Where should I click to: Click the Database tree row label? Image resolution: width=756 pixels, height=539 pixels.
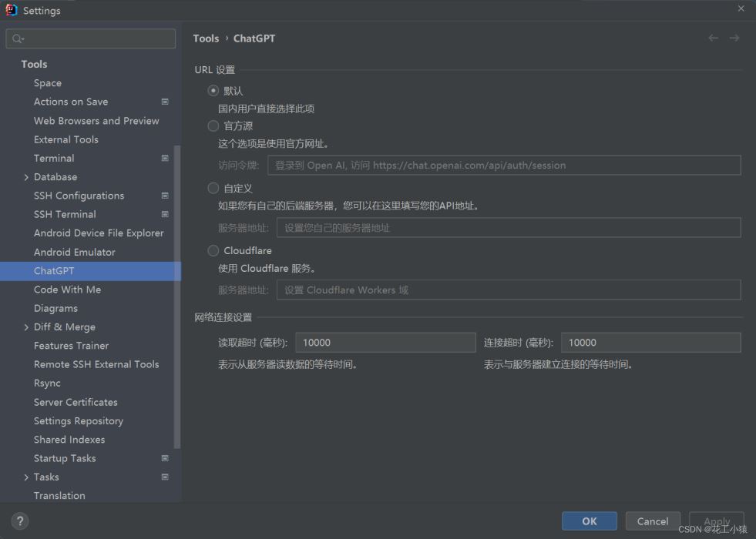(x=55, y=177)
